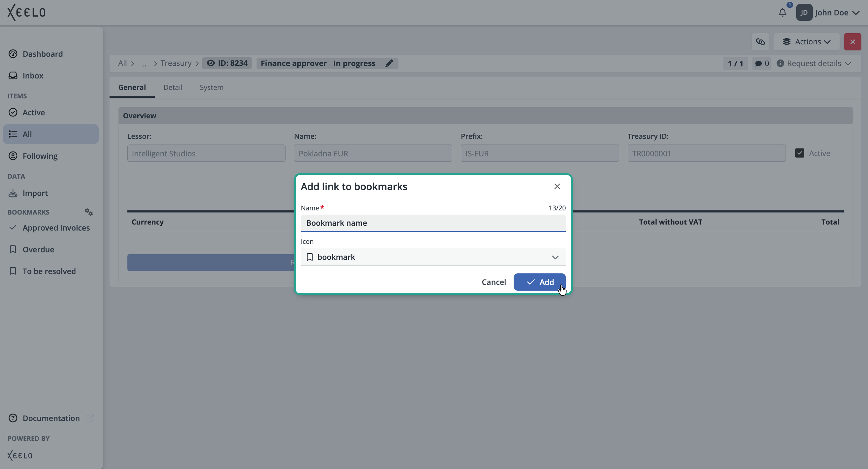Click the pencil edit icon beside status

[389, 63]
